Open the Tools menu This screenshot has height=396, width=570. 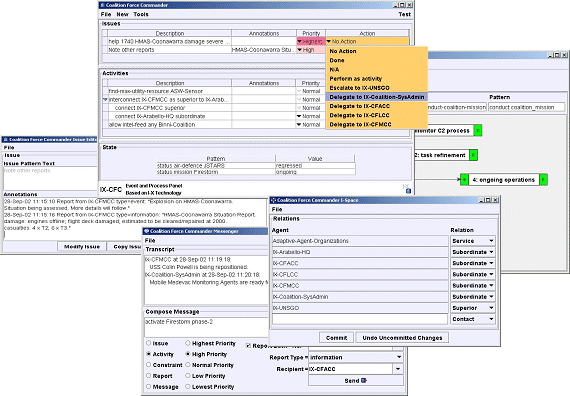tap(141, 14)
